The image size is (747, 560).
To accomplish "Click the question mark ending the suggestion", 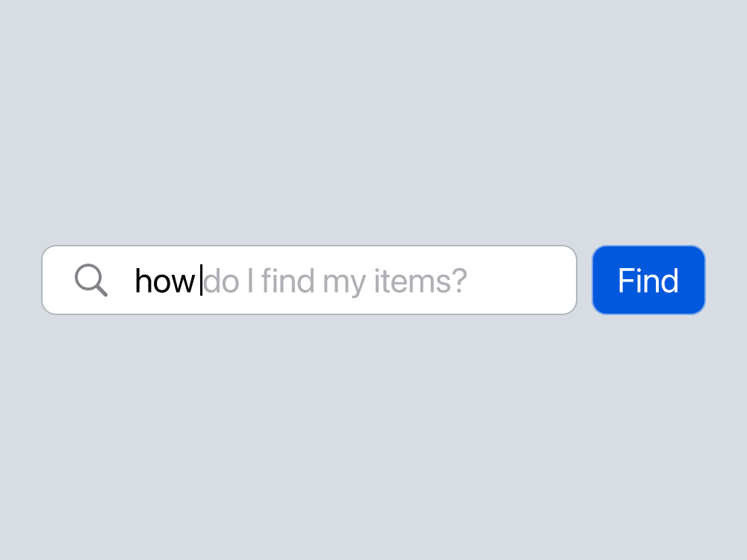I will tap(459, 281).
